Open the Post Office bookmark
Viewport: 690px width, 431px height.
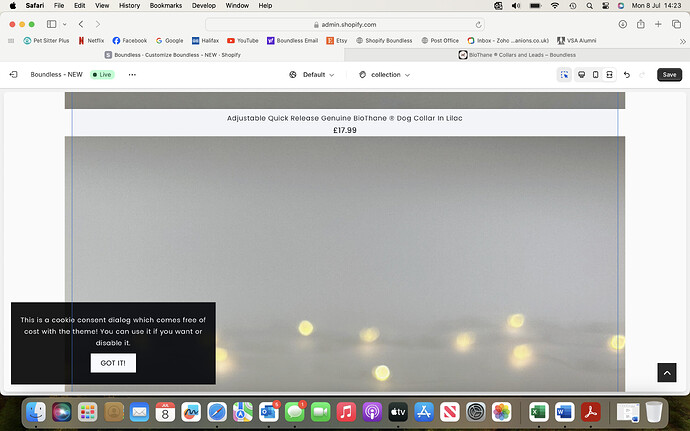click(440, 41)
